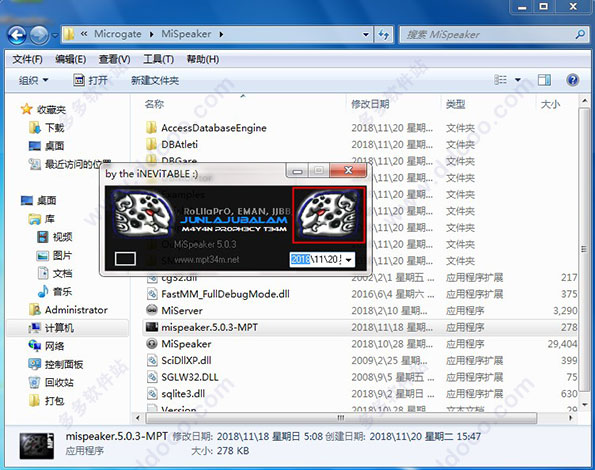Expand the Microgate breadcrumb arrow

[152, 35]
